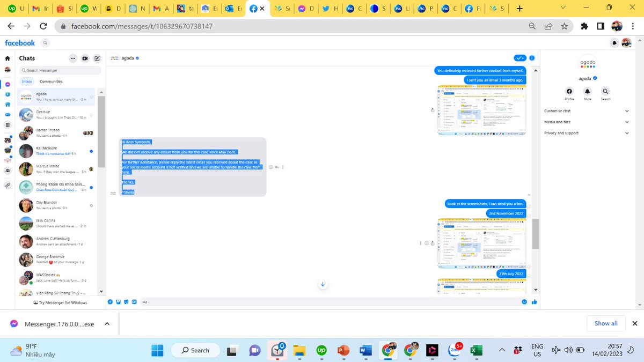The width and height of the screenshot is (644, 362).
Task: Click chat list scrollbar thumb
Action: 101,132
